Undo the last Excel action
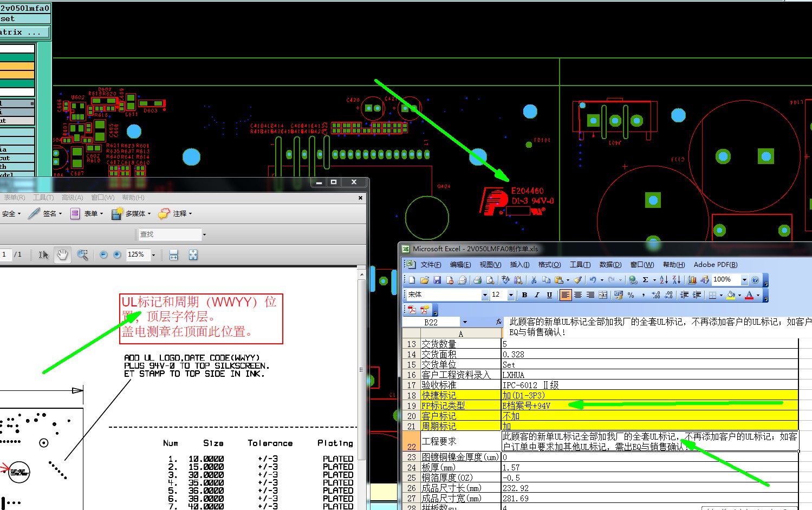This screenshot has height=510, width=812. coord(593,280)
